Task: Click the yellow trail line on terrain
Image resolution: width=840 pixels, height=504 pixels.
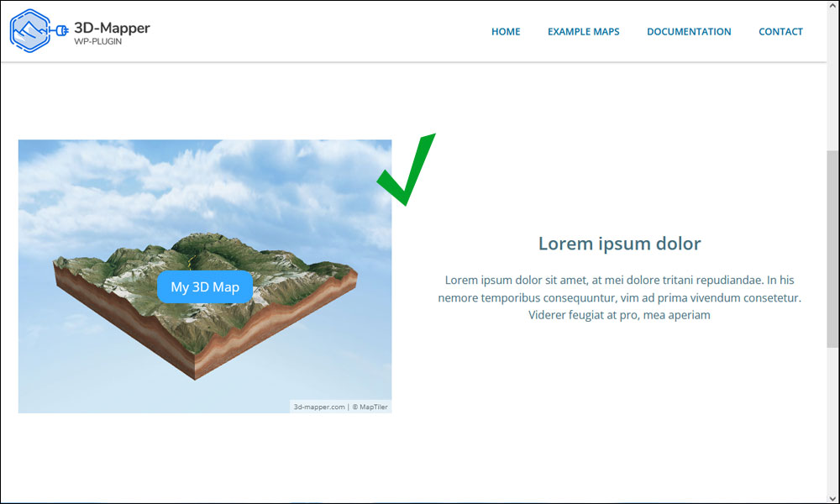Action: (x=191, y=261)
